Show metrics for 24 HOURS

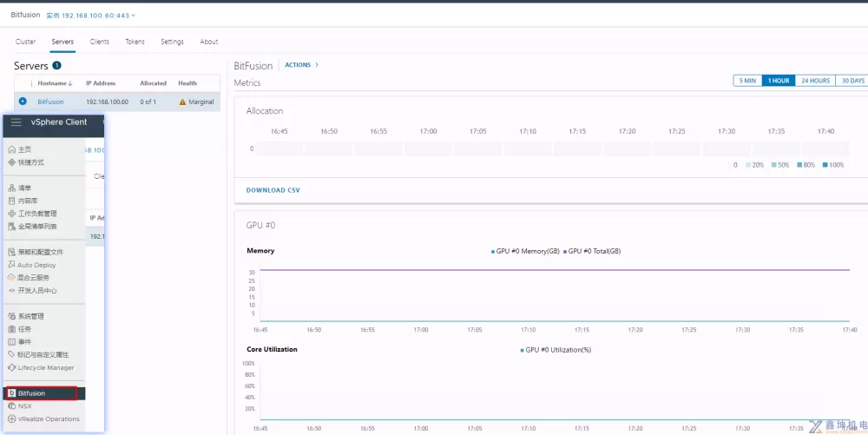tap(815, 81)
